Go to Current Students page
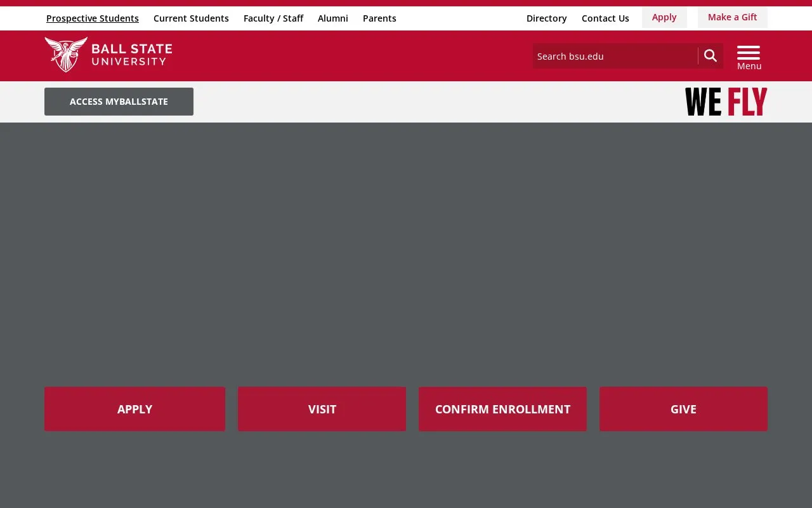Image resolution: width=812 pixels, height=508 pixels. pyautogui.click(x=191, y=18)
